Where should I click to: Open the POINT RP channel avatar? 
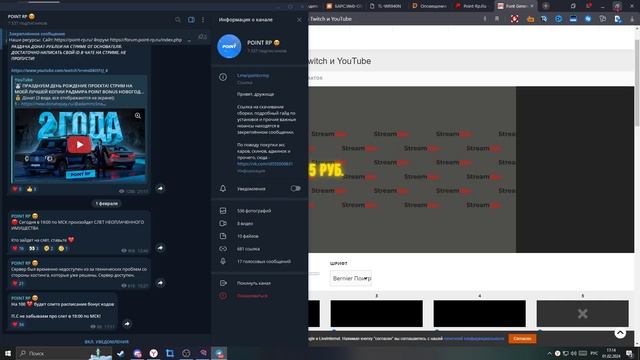[229, 46]
